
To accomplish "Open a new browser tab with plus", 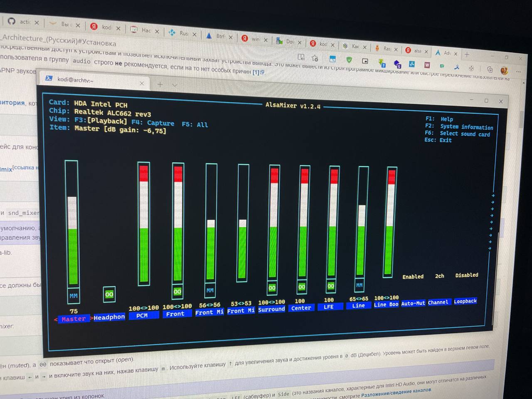I will [x=467, y=54].
